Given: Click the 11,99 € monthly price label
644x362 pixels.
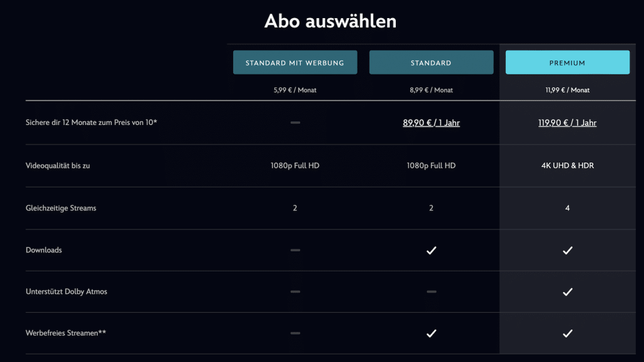Looking at the screenshot, I should (567, 89).
